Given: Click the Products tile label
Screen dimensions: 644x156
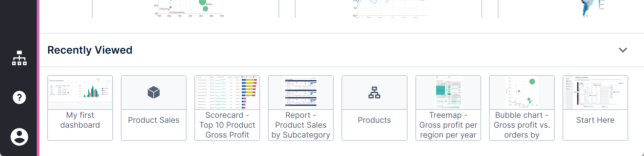Looking at the screenshot, I should [x=374, y=120].
